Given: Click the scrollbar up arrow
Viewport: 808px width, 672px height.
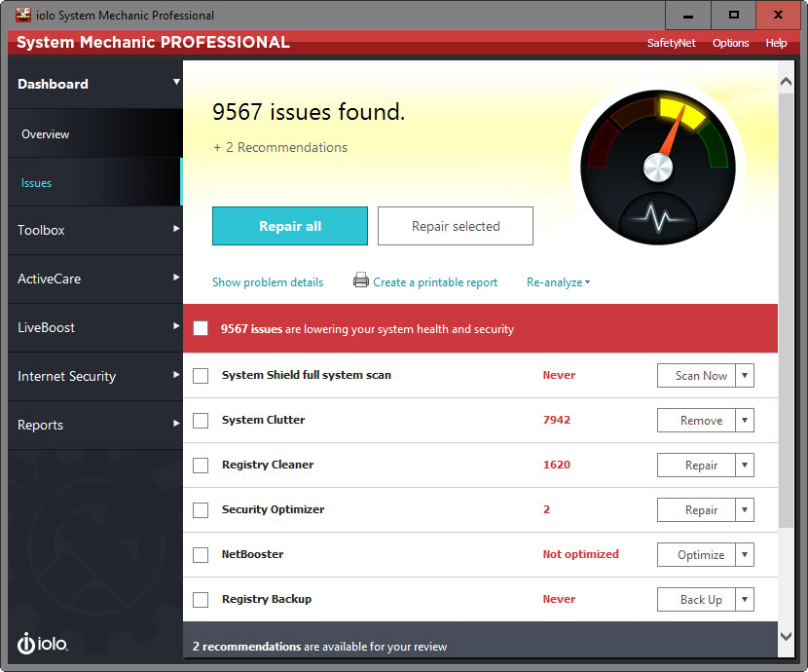Looking at the screenshot, I should [x=786, y=82].
